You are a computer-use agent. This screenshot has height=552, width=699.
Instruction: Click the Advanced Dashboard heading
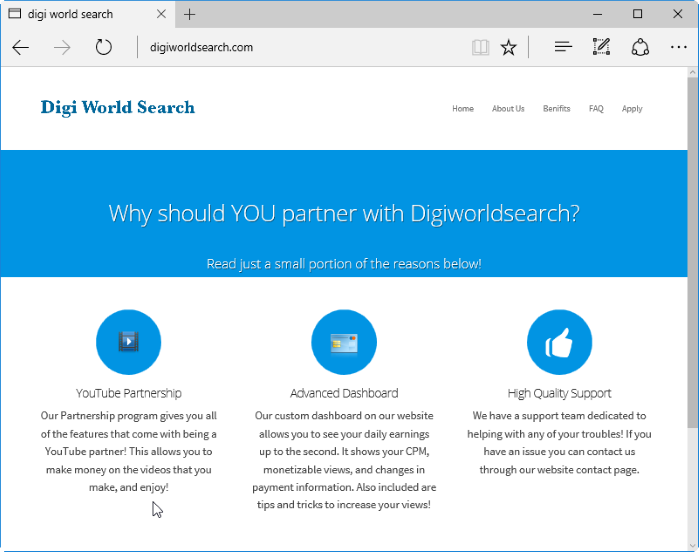coord(344,393)
